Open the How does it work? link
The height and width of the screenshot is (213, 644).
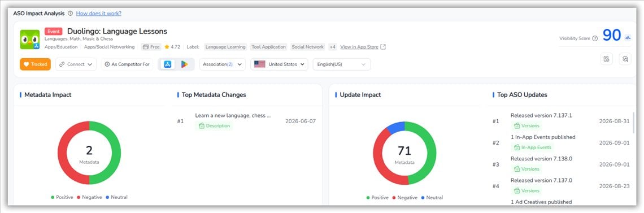pyautogui.click(x=98, y=13)
